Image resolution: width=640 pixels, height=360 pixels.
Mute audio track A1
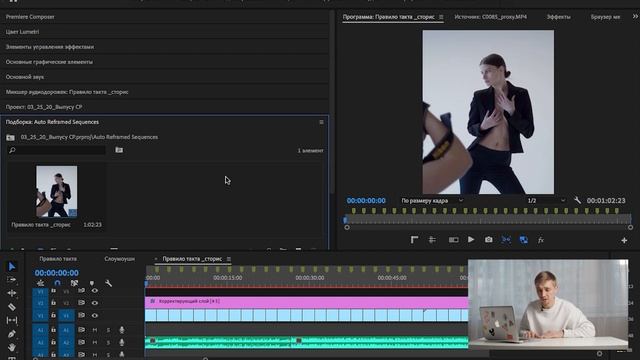(x=95, y=330)
